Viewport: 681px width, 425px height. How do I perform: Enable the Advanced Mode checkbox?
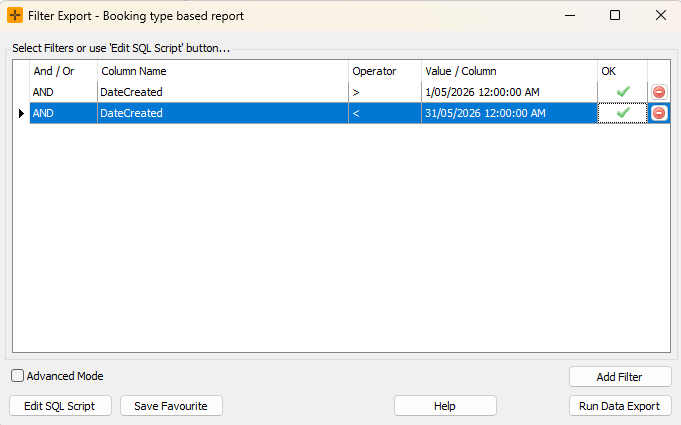(17, 376)
